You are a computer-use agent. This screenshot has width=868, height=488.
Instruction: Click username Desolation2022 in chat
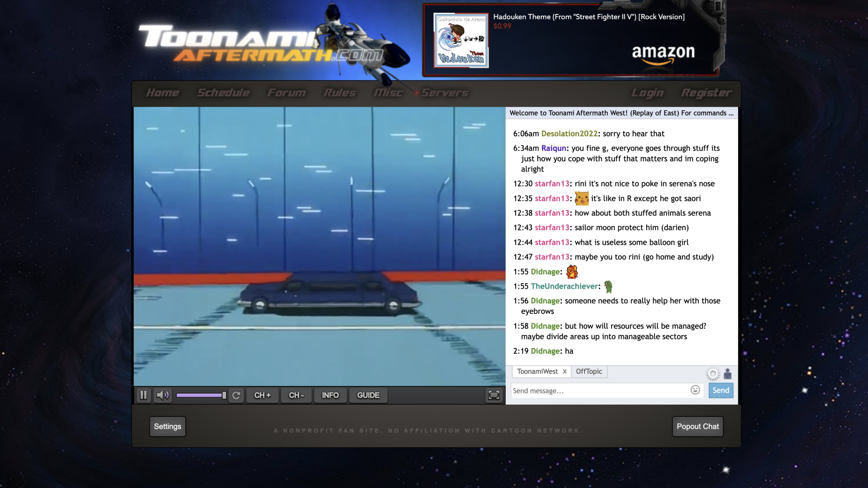(569, 134)
